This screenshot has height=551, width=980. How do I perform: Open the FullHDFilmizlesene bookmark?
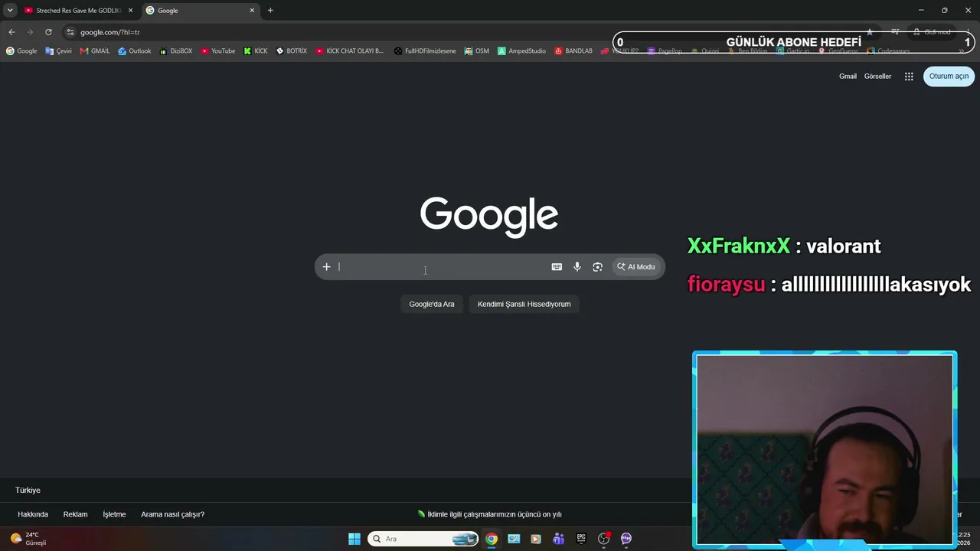[425, 51]
